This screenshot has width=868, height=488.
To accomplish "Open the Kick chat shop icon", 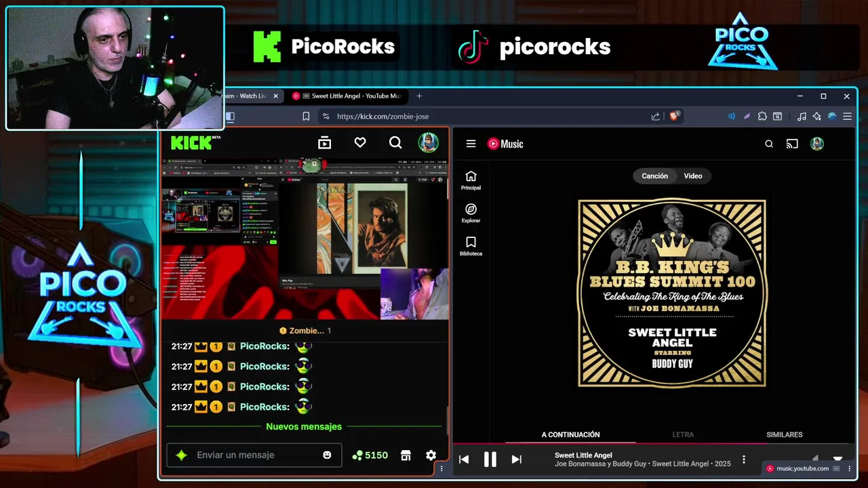I will coord(406,455).
